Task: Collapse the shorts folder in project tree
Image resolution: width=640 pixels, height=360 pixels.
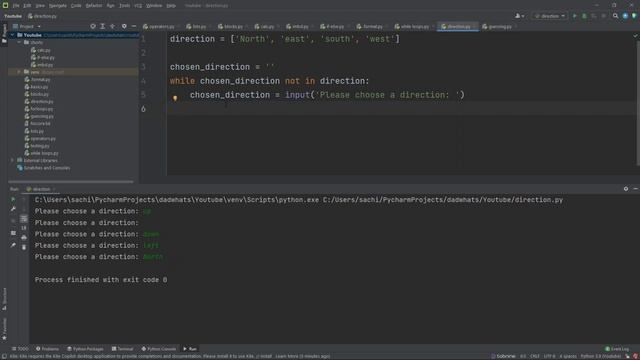Action: coord(19,42)
